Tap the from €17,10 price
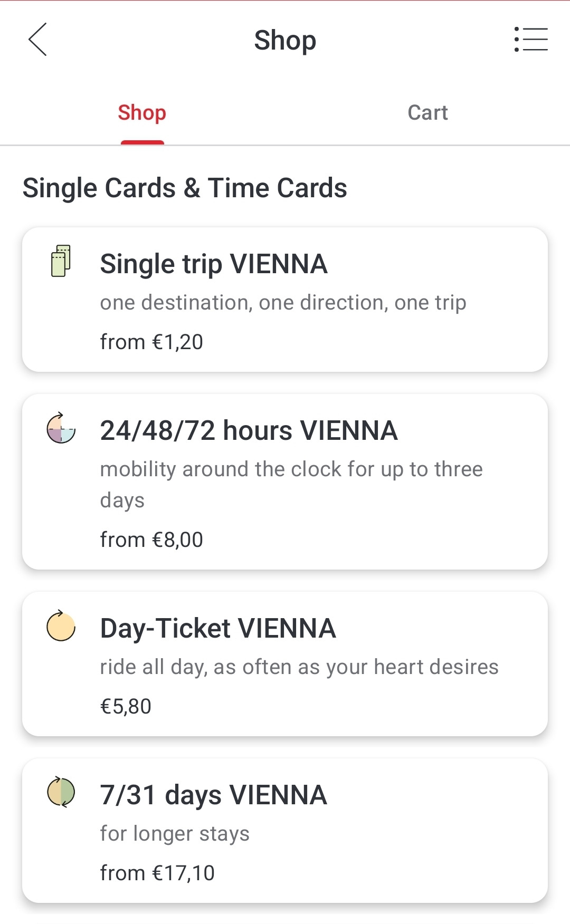Screen dimensions: 570x924 click(x=157, y=873)
